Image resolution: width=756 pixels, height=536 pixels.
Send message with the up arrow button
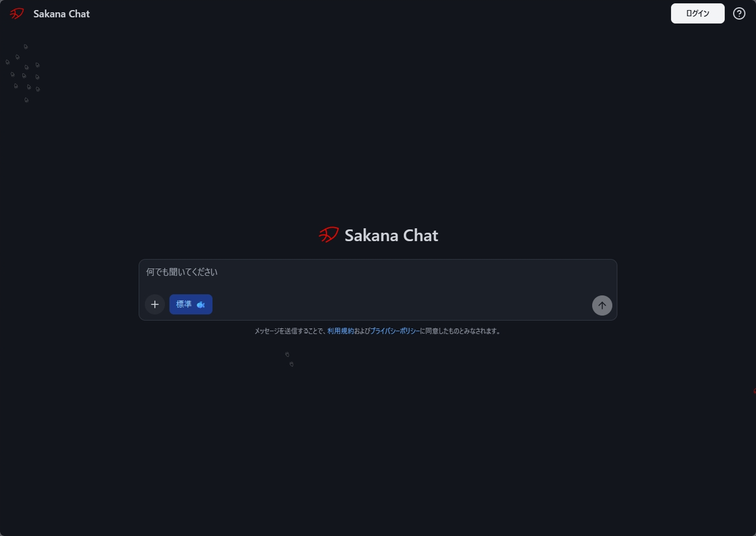coord(602,305)
